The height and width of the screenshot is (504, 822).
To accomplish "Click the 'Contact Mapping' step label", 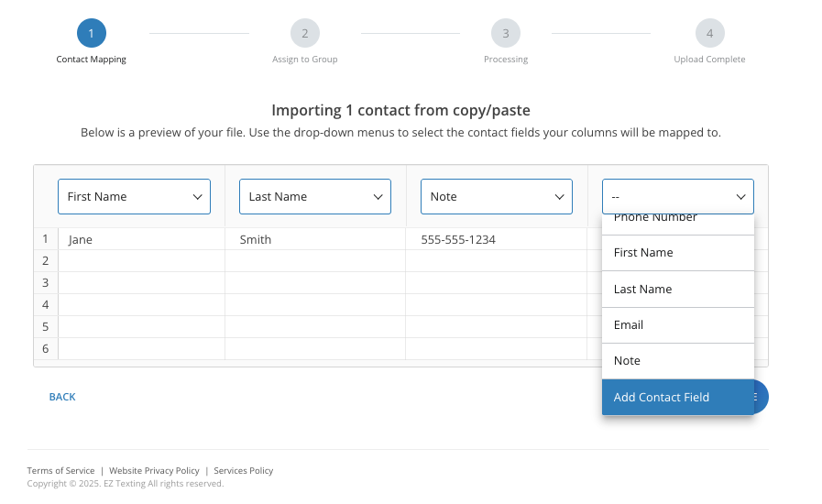I will 92,60.
